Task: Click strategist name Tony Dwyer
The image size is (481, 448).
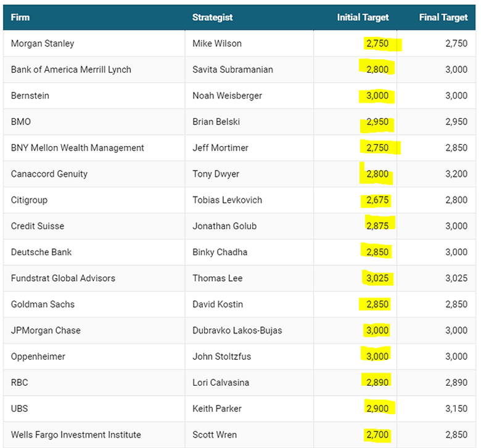Action: tap(216, 174)
